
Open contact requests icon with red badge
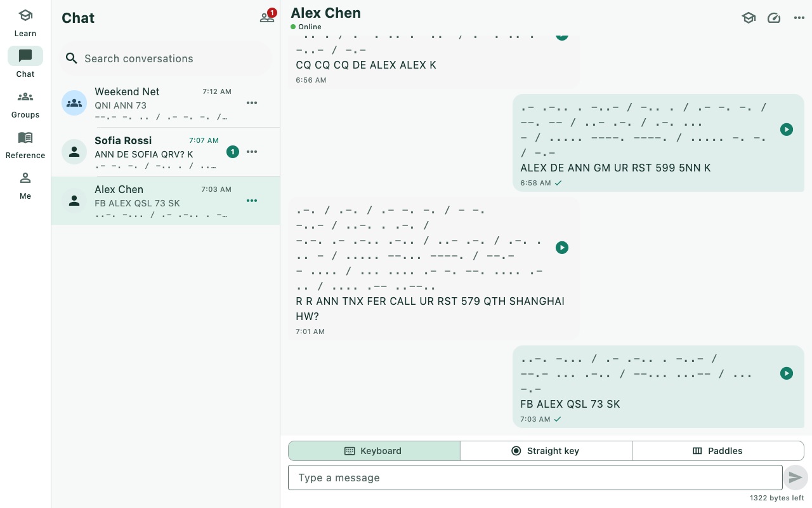pos(267,17)
